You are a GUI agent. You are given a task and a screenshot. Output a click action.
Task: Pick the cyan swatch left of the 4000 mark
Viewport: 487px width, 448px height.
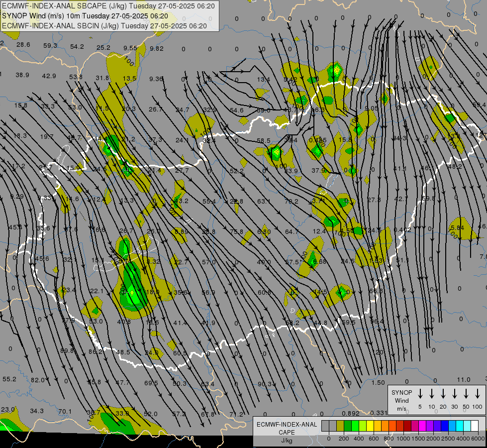(459, 426)
